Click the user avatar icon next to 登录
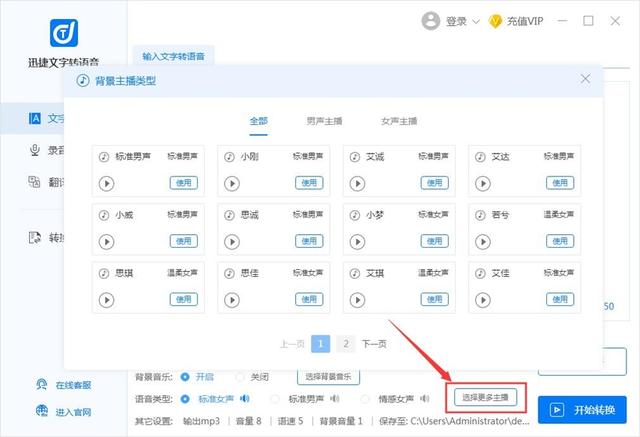The image size is (640, 437). tap(431, 21)
